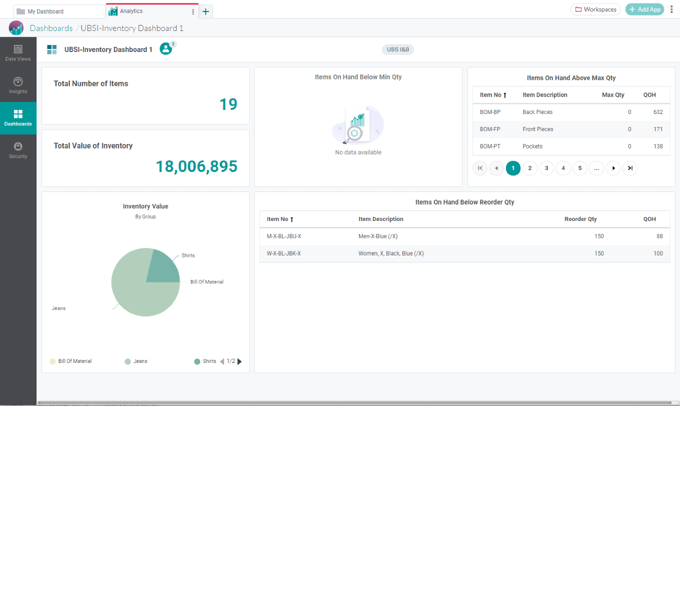Select the BOM-PT row
The width and height of the screenshot is (680, 606).
571,146
